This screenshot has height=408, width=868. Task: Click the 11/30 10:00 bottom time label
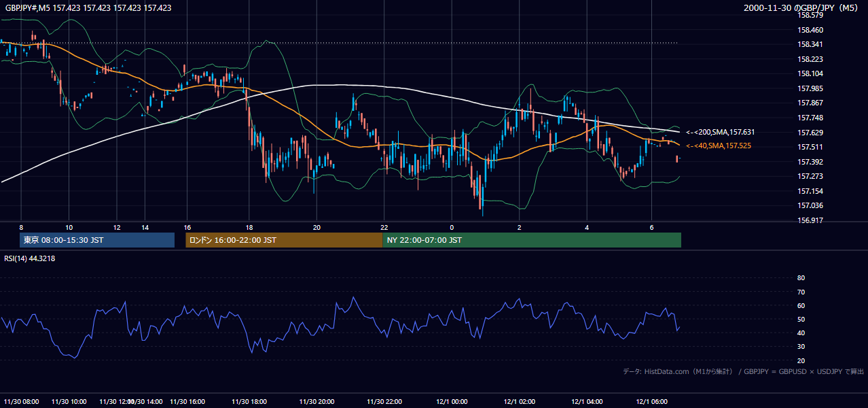coord(69,402)
